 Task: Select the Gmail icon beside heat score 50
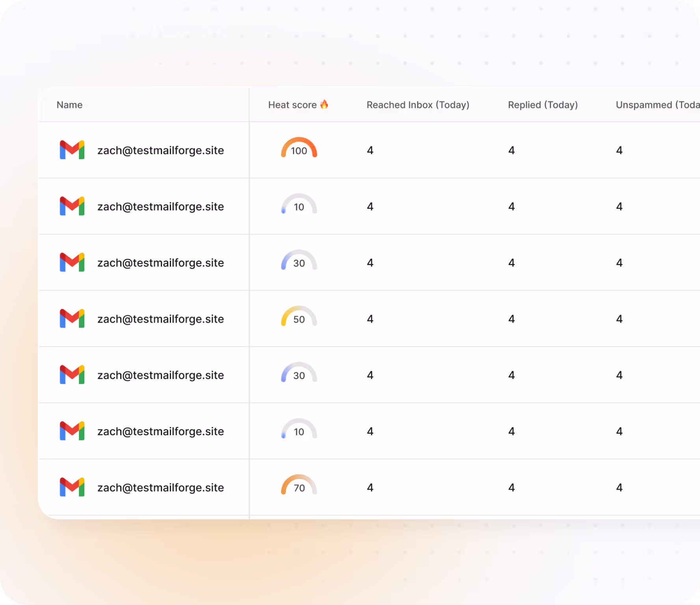point(72,319)
